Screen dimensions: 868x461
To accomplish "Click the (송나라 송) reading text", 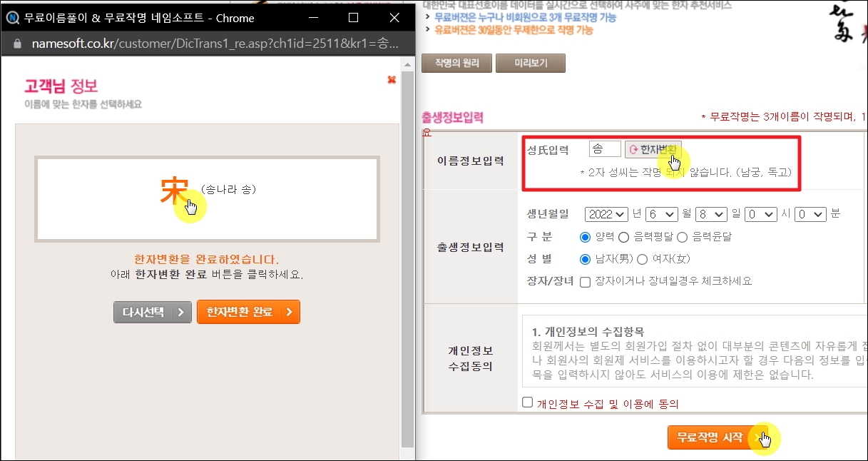I will pyautogui.click(x=228, y=190).
